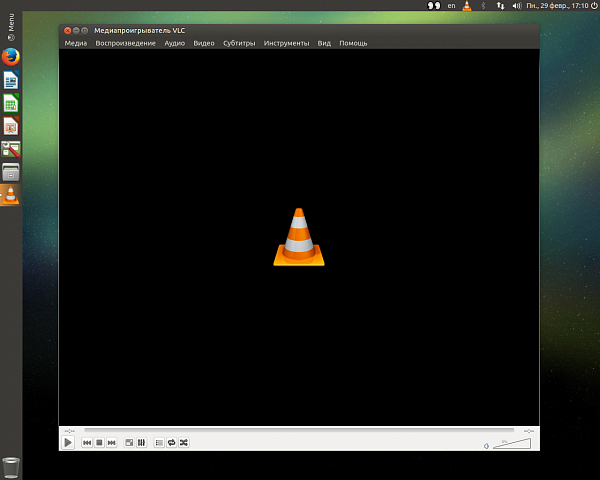Click elapsed time label left of seek bar

pos(70,431)
